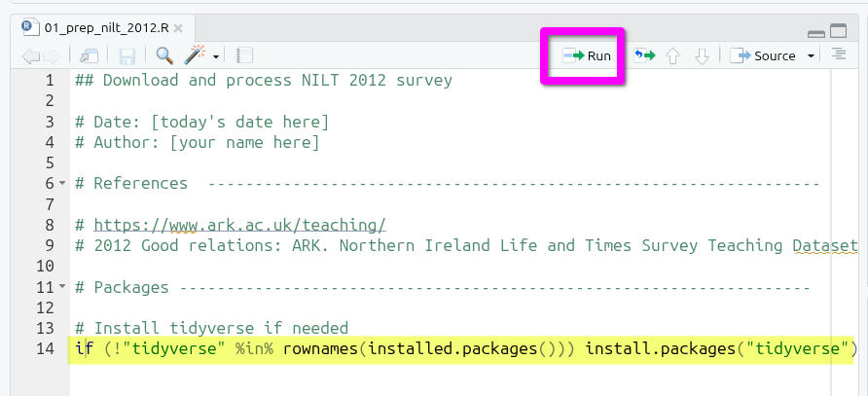The width and height of the screenshot is (868, 396).
Task: Click the '# Author: [your name here]' line
Action: (198, 142)
